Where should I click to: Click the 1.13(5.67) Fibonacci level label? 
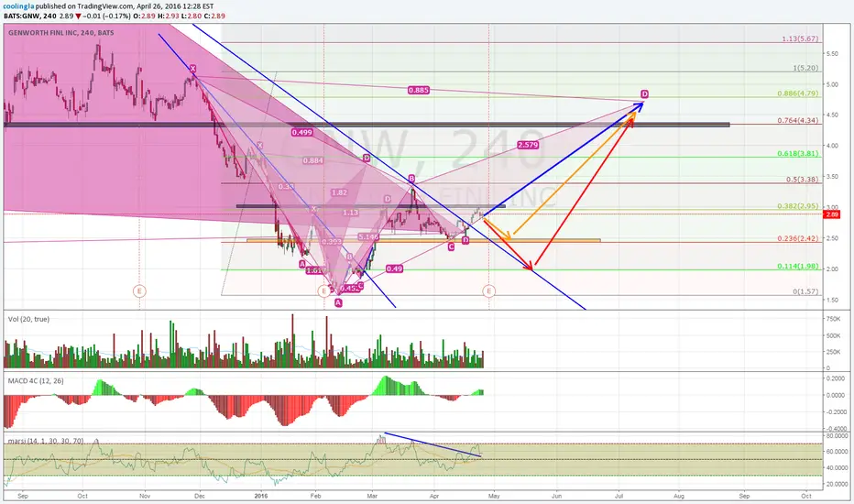(800, 38)
